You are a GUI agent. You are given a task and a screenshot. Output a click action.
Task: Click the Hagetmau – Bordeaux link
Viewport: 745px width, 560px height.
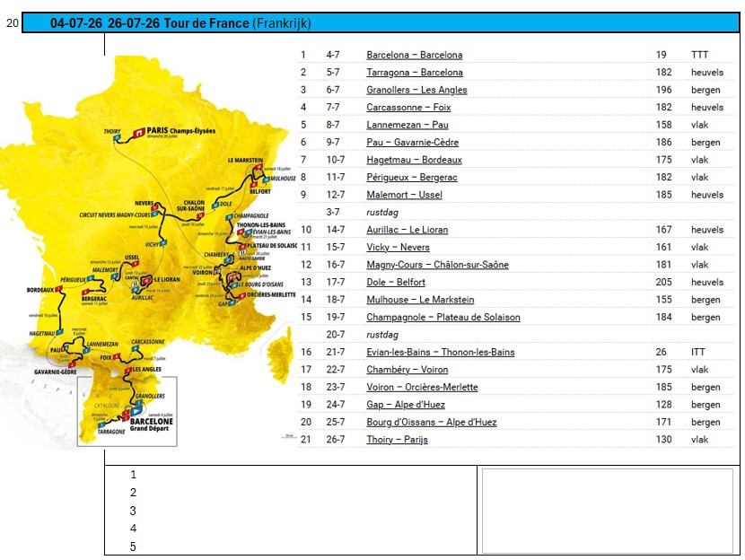click(x=414, y=160)
